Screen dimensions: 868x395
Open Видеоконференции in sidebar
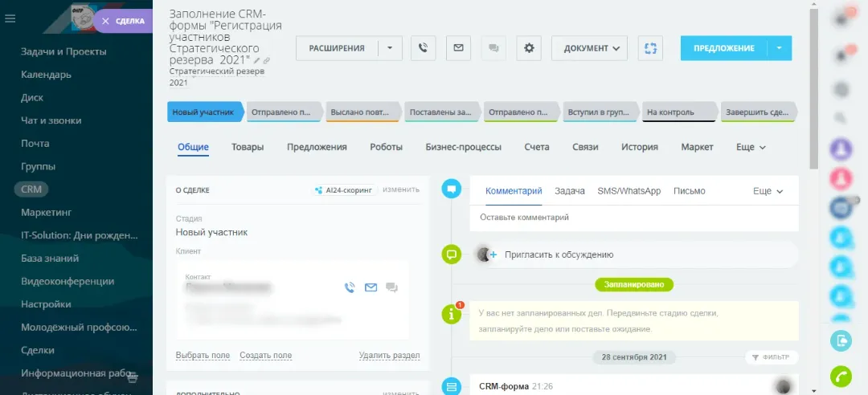(x=68, y=281)
